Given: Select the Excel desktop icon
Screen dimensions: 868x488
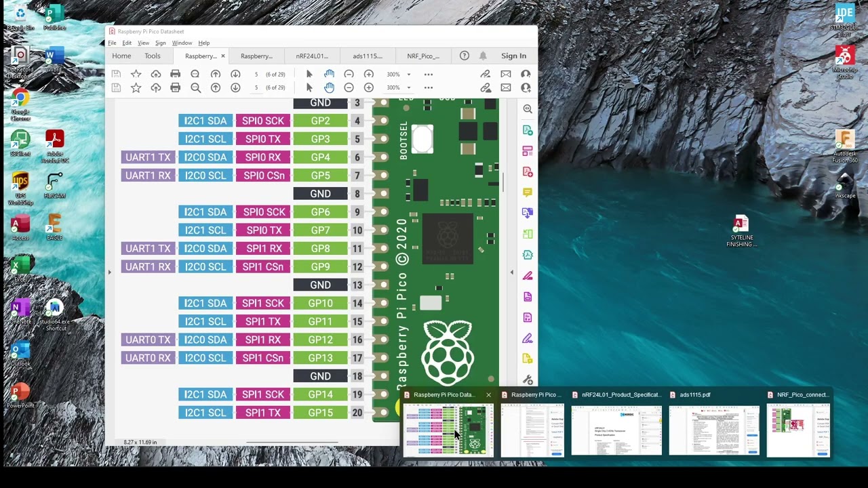Looking at the screenshot, I should point(20,270).
